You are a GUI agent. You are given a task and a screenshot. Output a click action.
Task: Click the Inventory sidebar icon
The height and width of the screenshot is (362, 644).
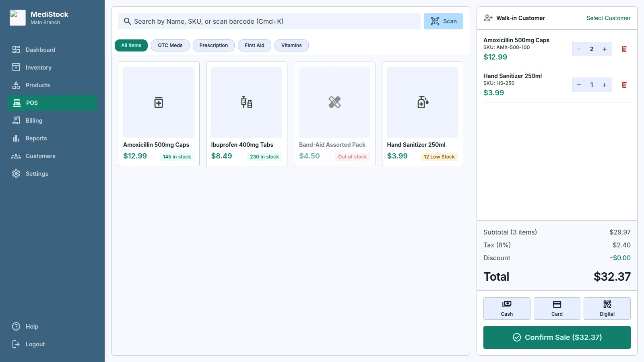[16, 67]
